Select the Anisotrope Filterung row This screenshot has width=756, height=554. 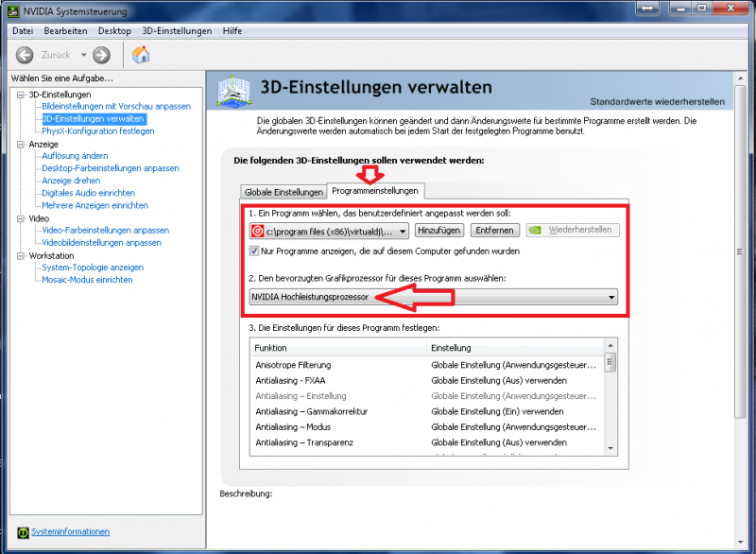pyautogui.click(x=427, y=365)
